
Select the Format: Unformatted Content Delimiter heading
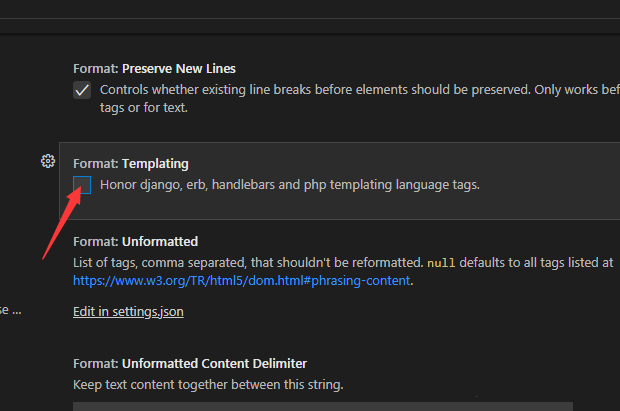click(x=189, y=363)
